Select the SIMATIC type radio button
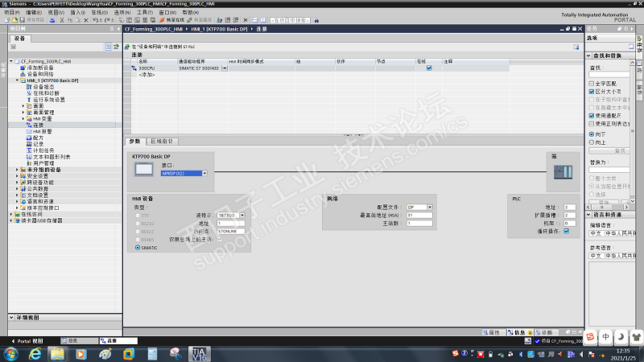Image resolution: width=644 pixels, height=362 pixels. tap(138, 248)
